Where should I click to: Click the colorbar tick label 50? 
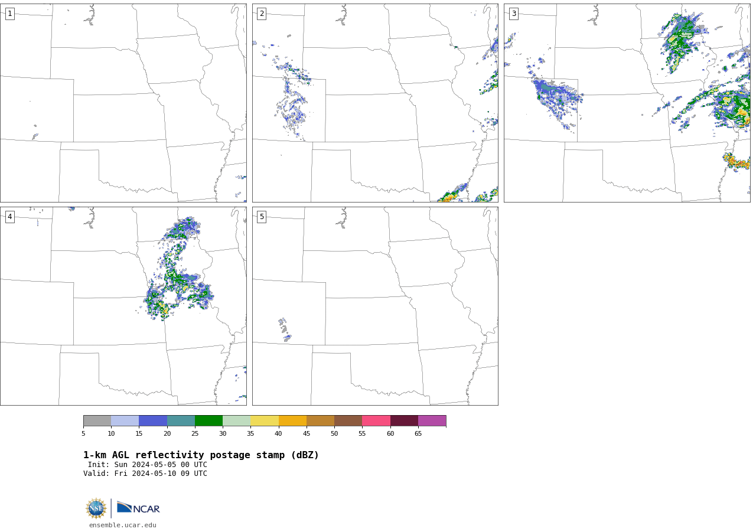click(334, 434)
